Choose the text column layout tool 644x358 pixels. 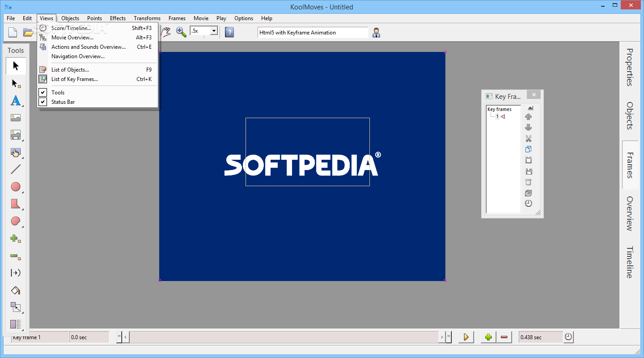[16, 324]
